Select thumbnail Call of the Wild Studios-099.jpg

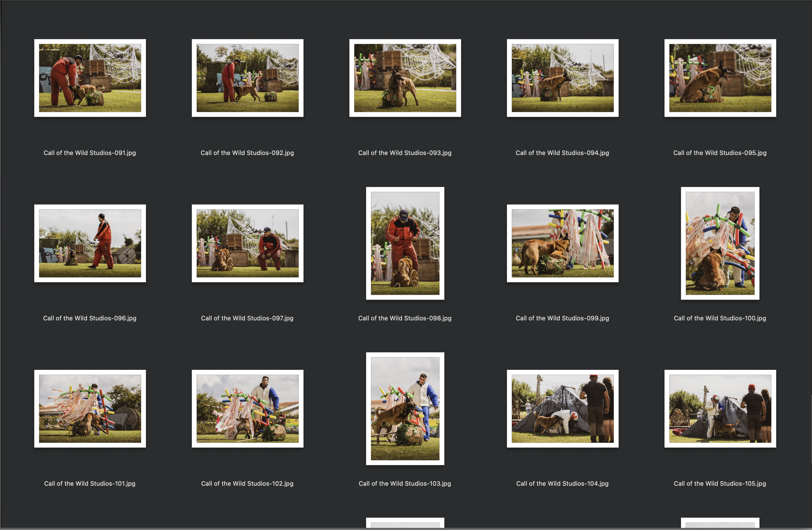pyautogui.click(x=562, y=243)
